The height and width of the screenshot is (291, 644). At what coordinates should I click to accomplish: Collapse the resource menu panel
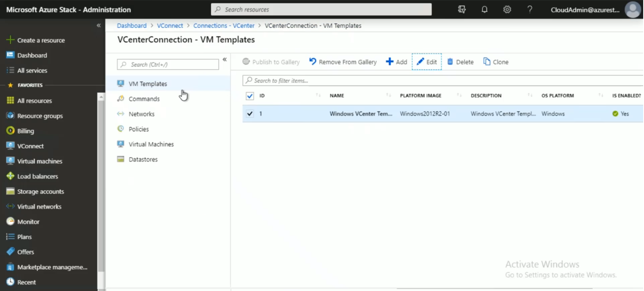(x=225, y=59)
